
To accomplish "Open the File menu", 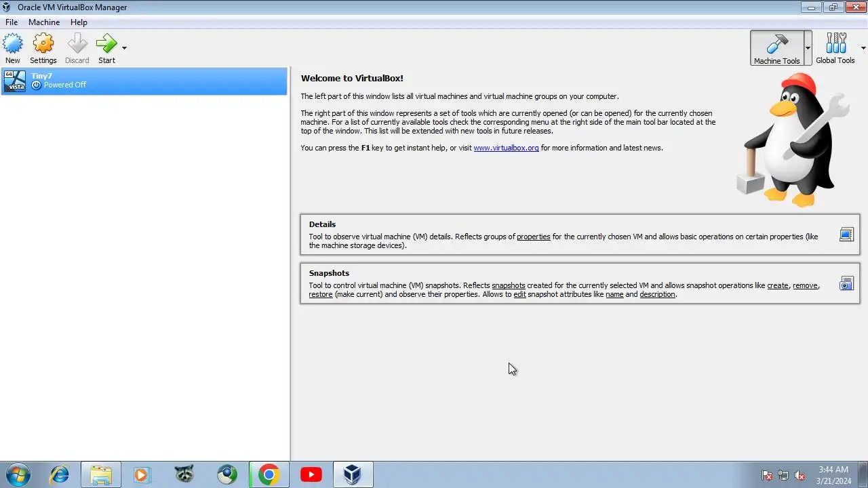I will (x=12, y=22).
